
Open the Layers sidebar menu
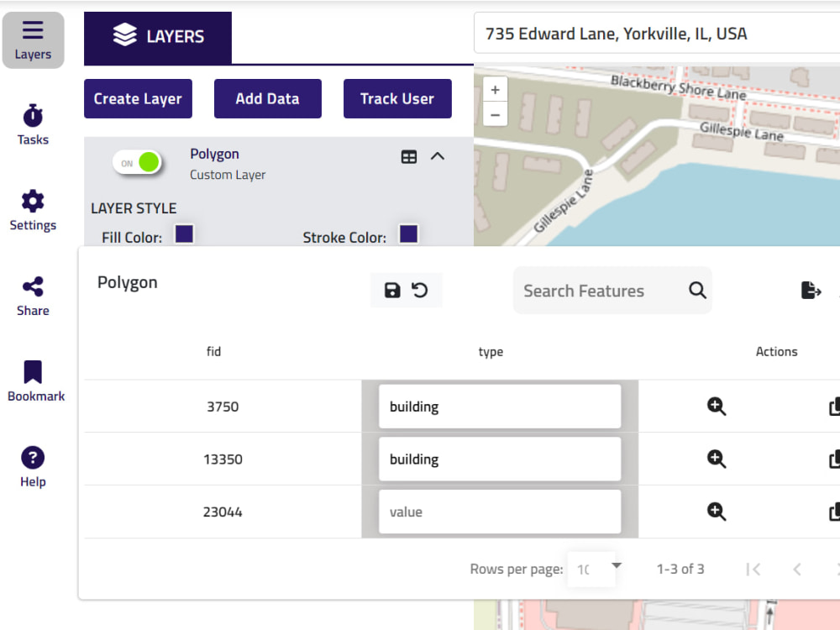coord(34,40)
